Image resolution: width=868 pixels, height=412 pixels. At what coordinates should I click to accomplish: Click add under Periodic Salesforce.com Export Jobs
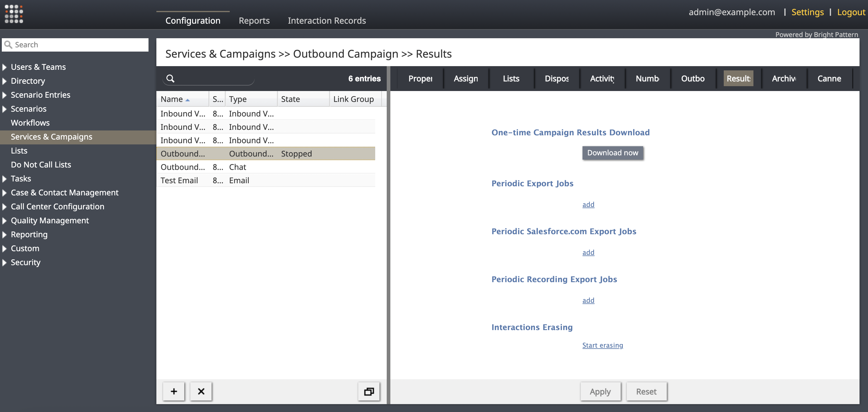(x=588, y=252)
